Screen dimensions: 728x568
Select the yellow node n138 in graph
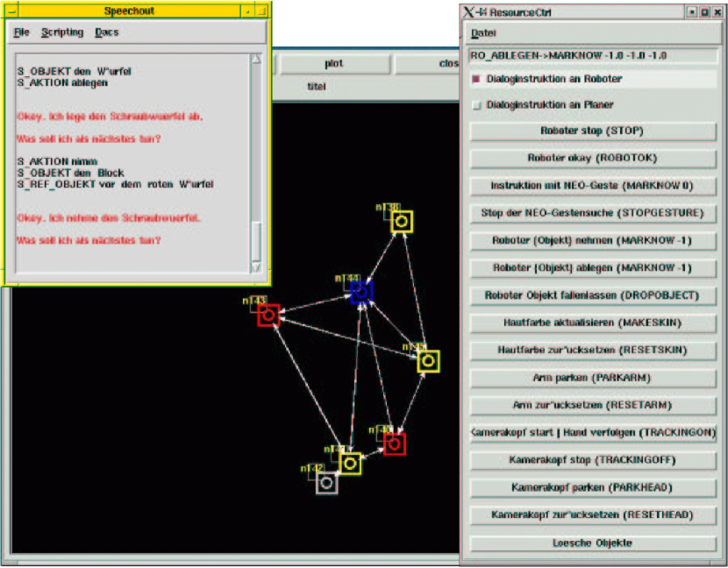[402, 222]
